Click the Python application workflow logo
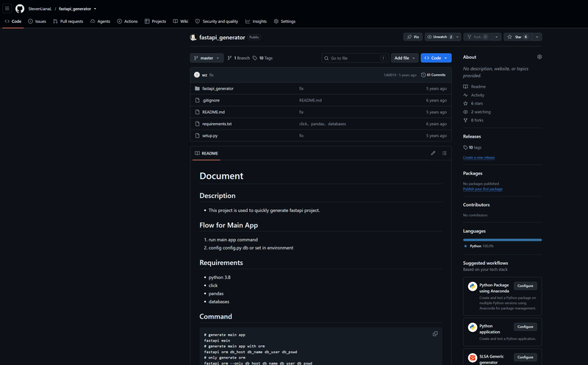 point(473,327)
